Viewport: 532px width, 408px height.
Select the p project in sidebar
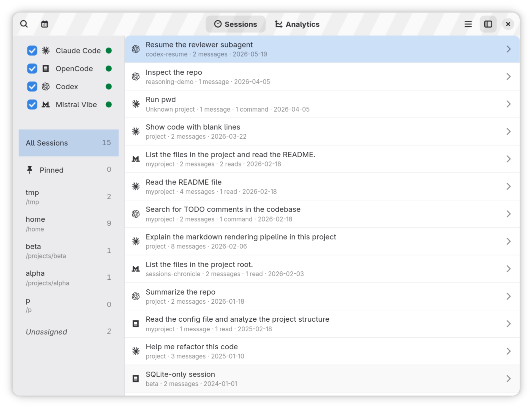coord(68,305)
